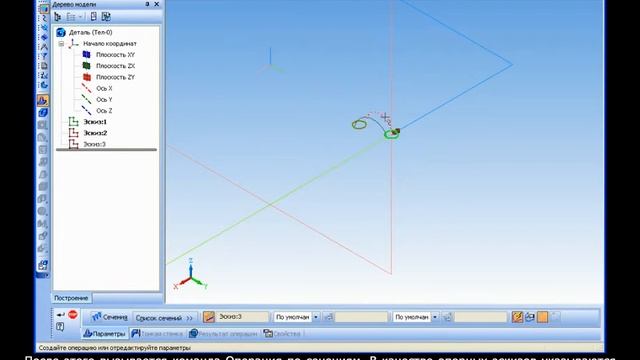The height and width of the screenshot is (360, 640).
Task: Click the Эскиз:1 green sketch icon
Action: [73, 122]
